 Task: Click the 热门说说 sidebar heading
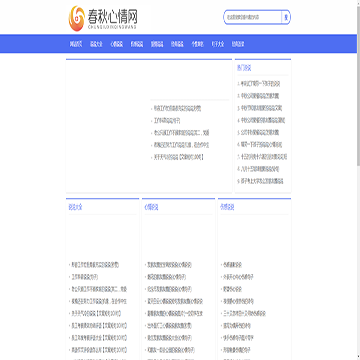[244, 68]
